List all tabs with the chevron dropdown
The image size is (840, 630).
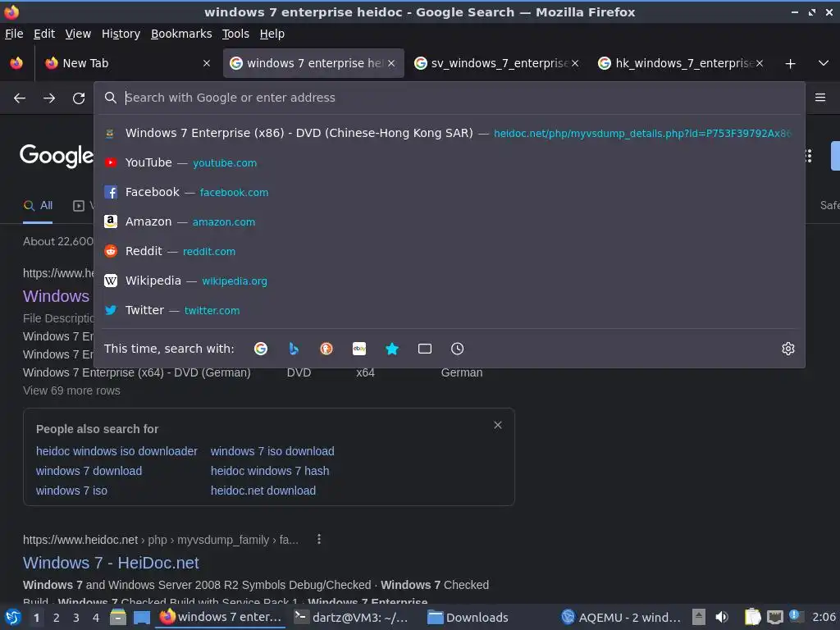(x=824, y=63)
